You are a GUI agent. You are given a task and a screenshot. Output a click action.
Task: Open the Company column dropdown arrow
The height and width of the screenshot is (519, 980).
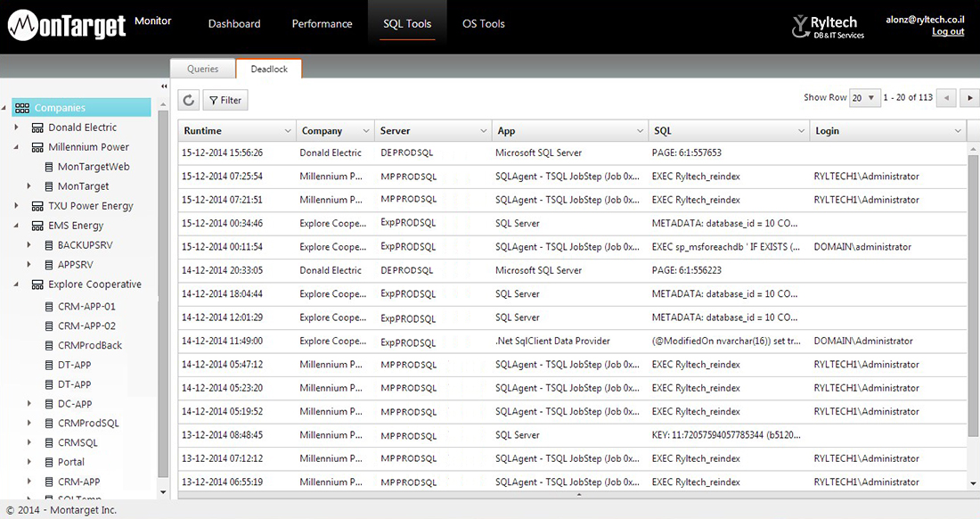[365, 131]
